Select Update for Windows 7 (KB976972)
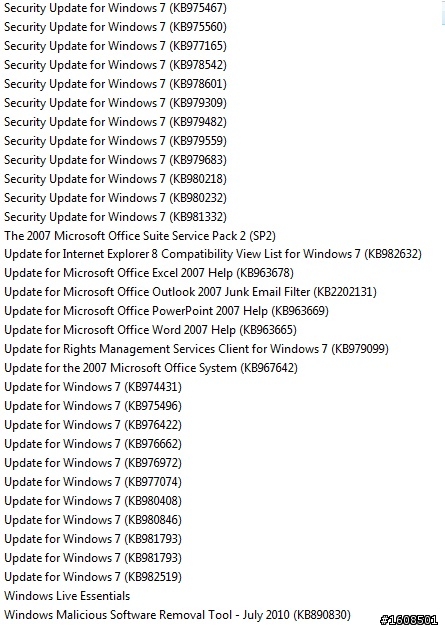Image resolution: width=445 pixels, height=628 pixels. (93, 463)
